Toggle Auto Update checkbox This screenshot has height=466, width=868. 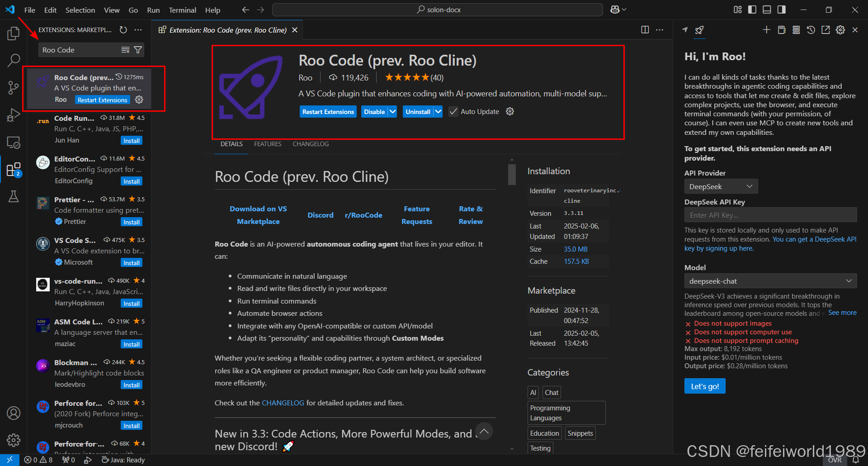pyautogui.click(x=453, y=112)
